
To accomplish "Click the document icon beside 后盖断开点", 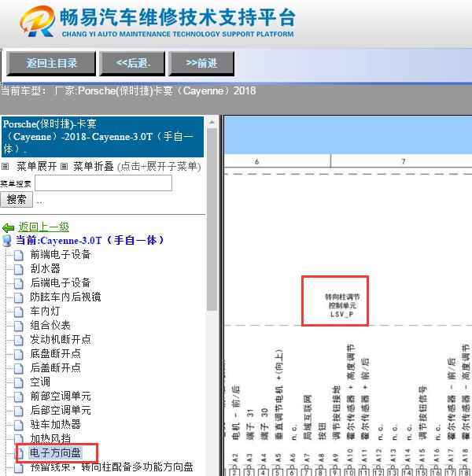I will tap(19, 368).
